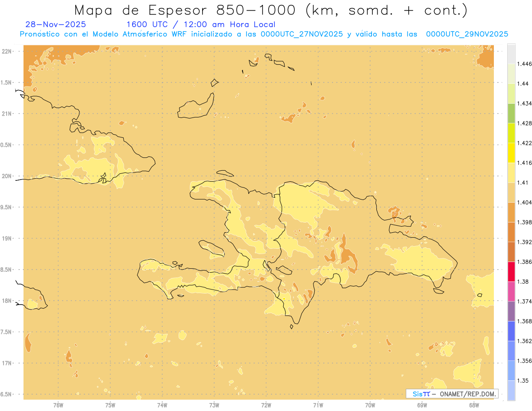Click the 7.5N latitude label
The width and height of the screenshot is (532, 411).
(x=7, y=332)
